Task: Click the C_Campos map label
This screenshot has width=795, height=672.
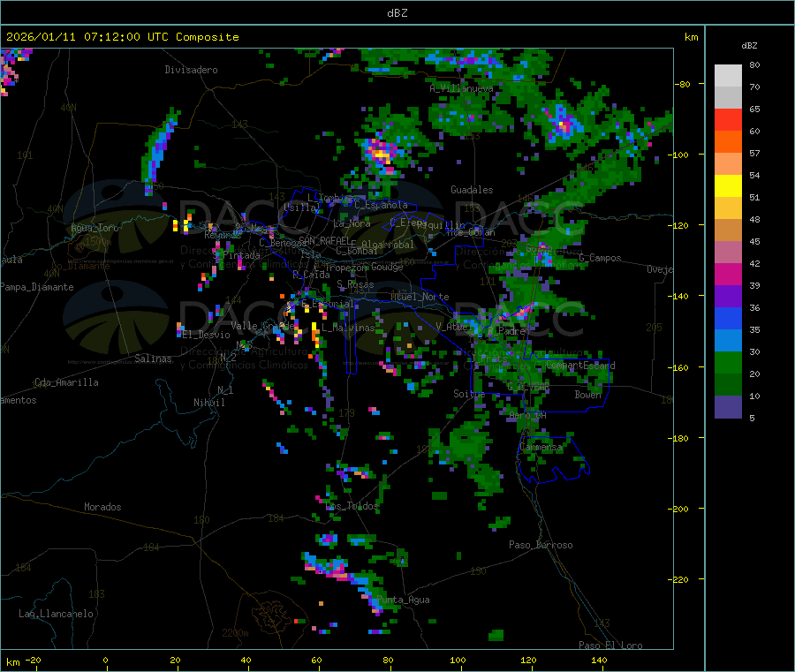Action: (600, 258)
